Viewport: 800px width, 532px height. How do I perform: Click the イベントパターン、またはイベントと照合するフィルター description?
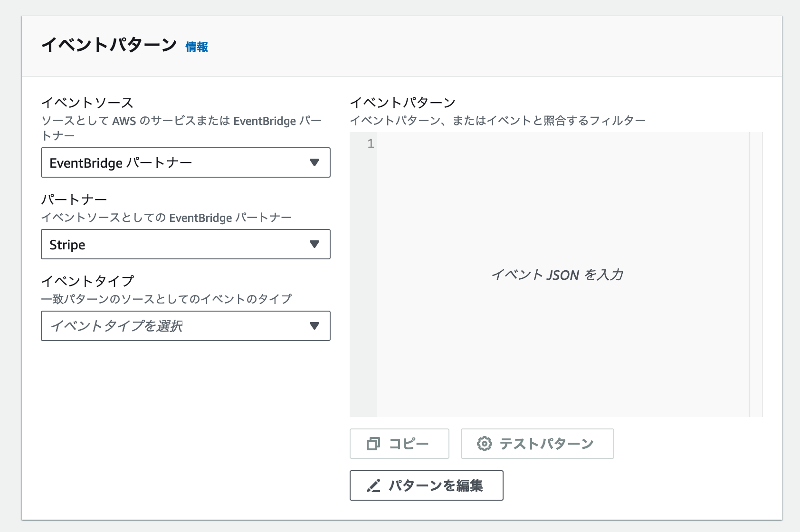point(498,121)
